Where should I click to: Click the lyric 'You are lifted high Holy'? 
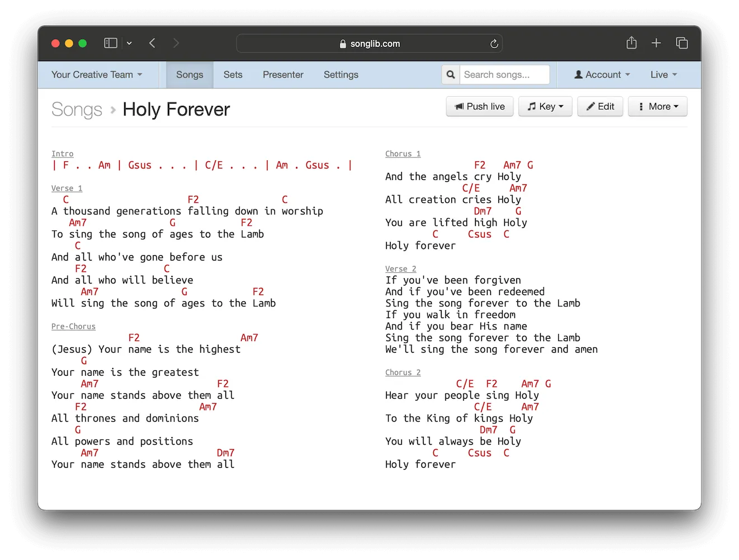(x=456, y=222)
